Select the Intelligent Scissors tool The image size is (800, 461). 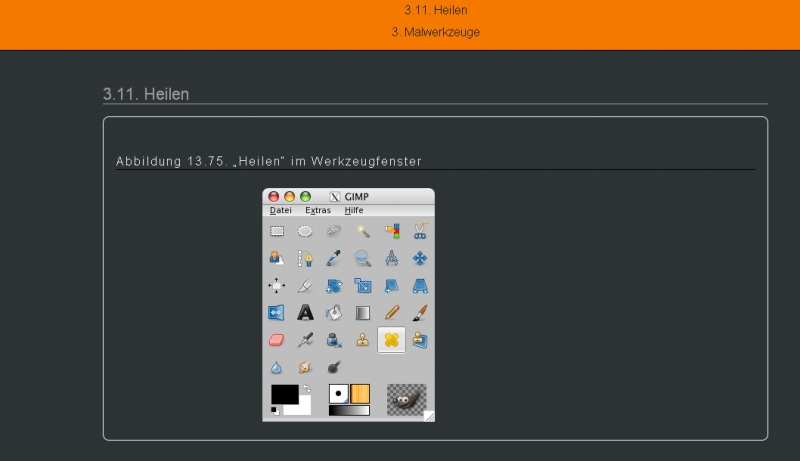pyautogui.click(x=420, y=232)
